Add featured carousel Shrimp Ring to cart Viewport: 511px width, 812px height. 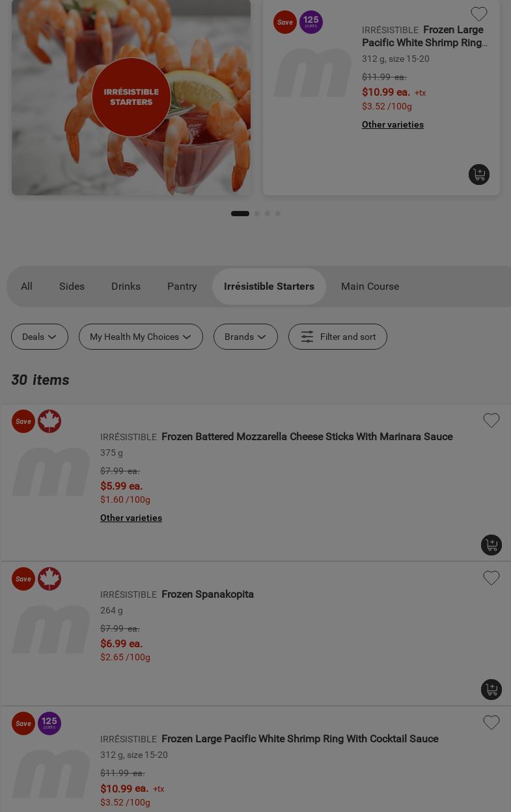pyautogui.click(x=479, y=175)
